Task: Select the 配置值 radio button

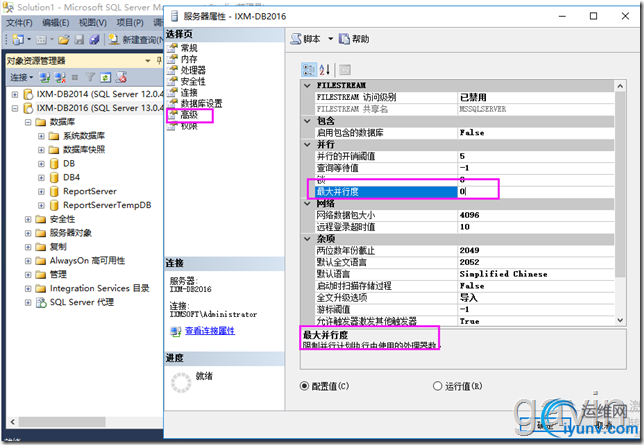Action: 304,386
